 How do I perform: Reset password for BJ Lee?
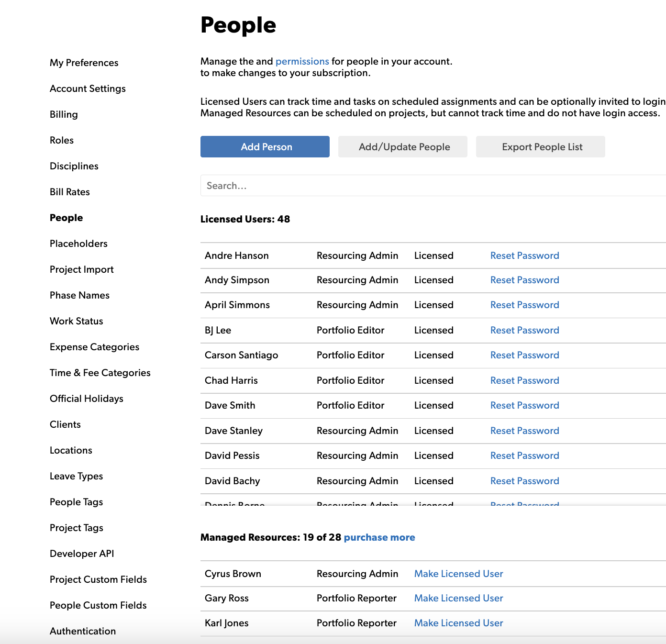click(524, 330)
